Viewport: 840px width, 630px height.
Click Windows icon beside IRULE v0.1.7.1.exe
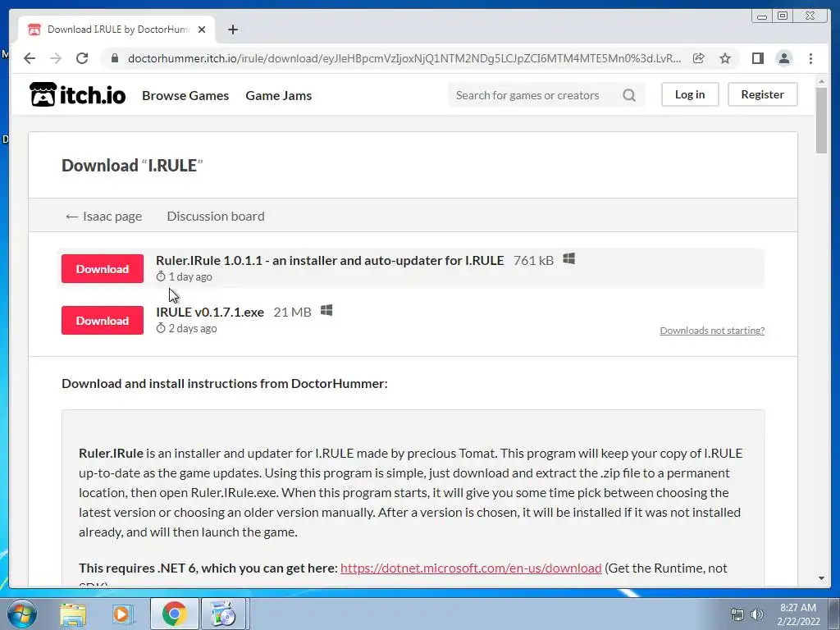(x=326, y=311)
